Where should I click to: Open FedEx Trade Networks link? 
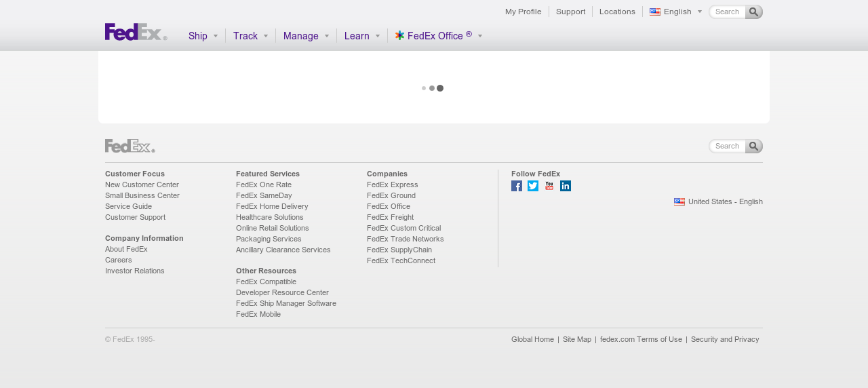(x=406, y=239)
